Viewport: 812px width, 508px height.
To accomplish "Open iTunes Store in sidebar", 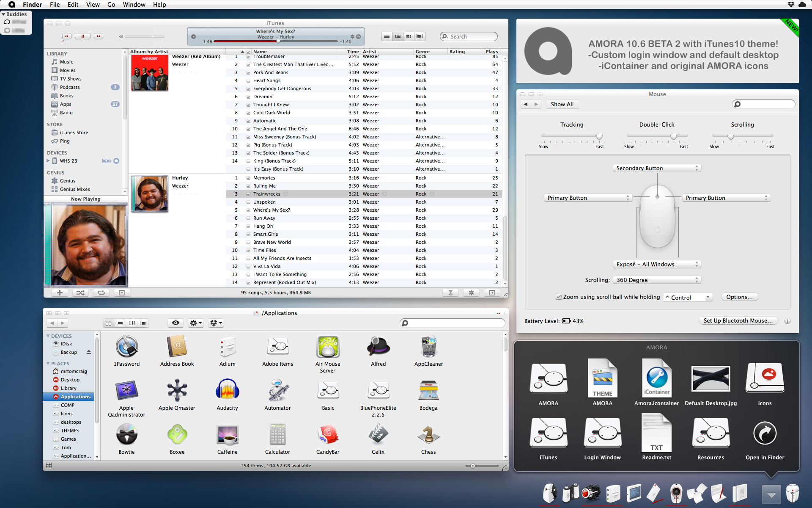I will click(x=74, y=133).
